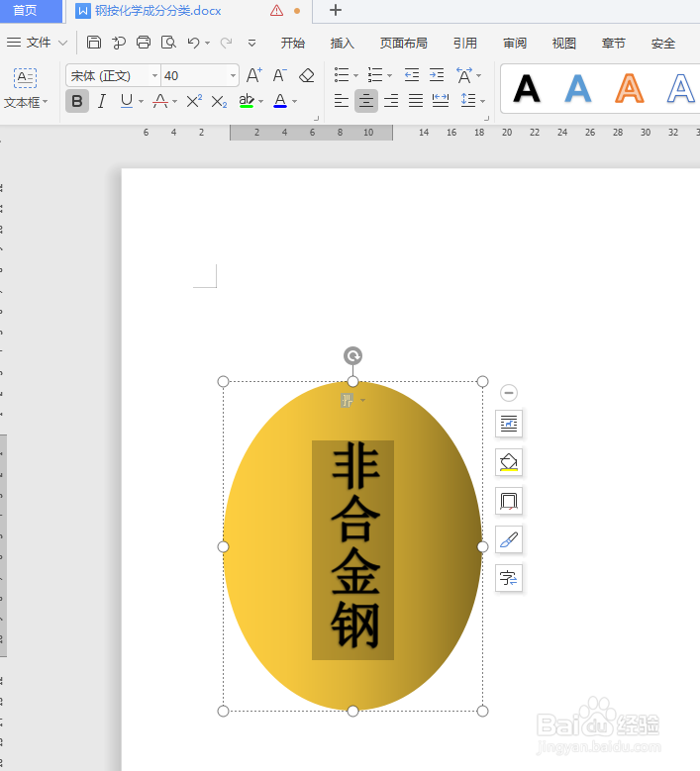Screen dimensions: 700x771
Task: Expand highlight color dropdown arrow
Action: click(x=260, y=101)
